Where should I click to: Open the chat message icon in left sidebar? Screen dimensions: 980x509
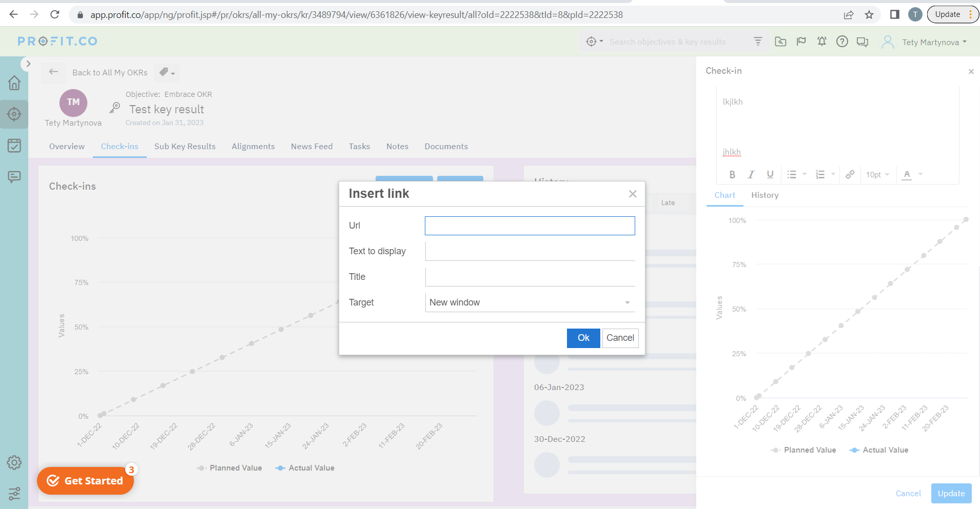[x=14, y=177]
